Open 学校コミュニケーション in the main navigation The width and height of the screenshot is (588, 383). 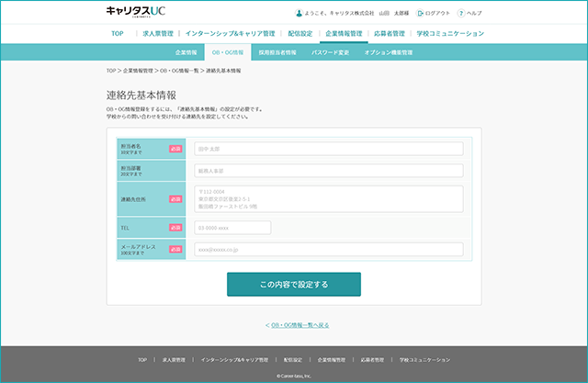tap(450, 33)
